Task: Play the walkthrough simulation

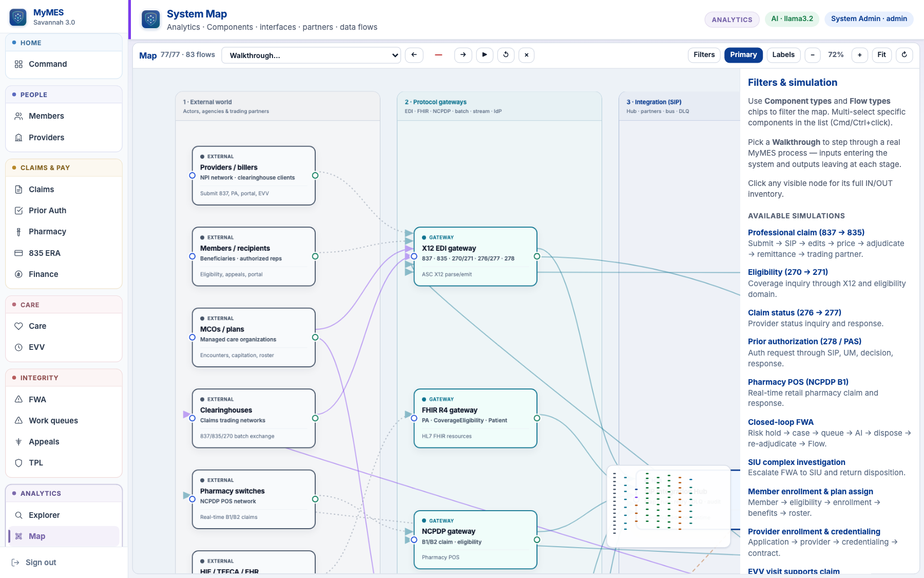Action: [x=485, y=55]
